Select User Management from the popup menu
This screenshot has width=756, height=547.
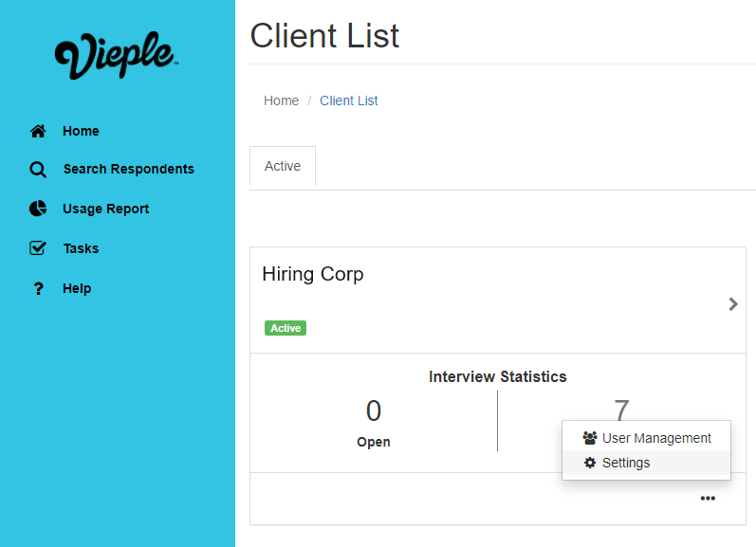click(656, 438)
